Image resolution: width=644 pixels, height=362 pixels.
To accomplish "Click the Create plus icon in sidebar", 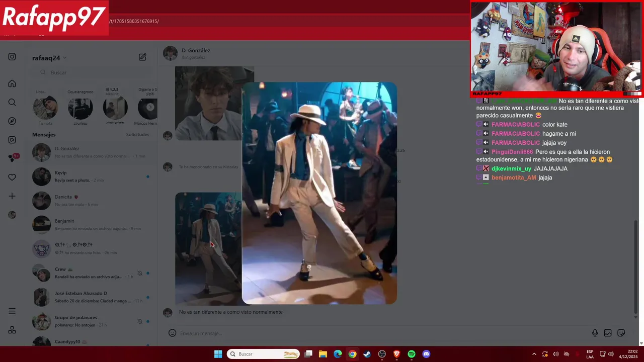I will tap(12, 196).
